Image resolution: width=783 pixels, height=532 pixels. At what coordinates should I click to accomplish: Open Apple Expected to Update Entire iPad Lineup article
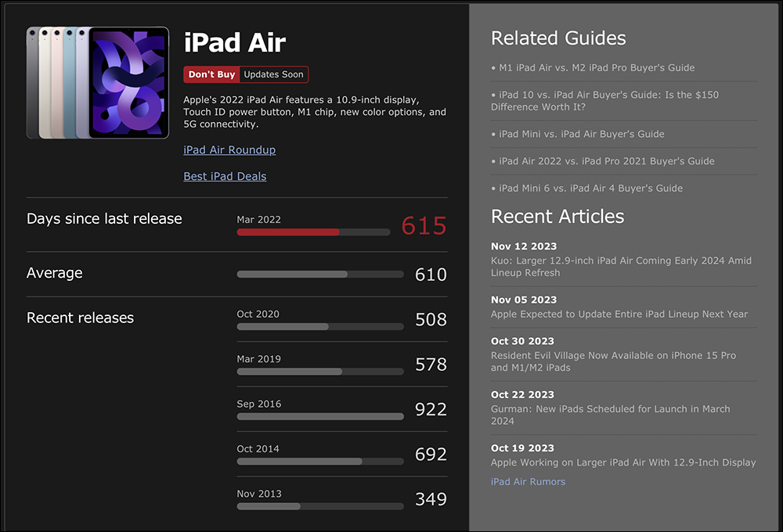(x=619, y=314)
